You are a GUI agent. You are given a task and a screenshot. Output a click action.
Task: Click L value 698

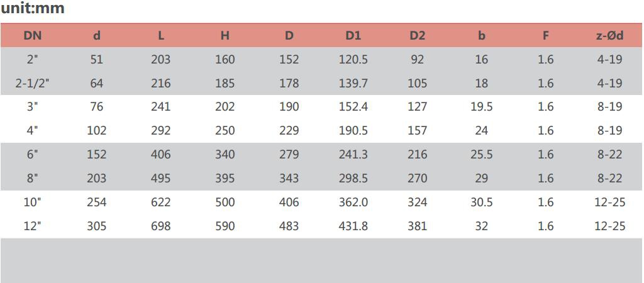pos(160,226)
